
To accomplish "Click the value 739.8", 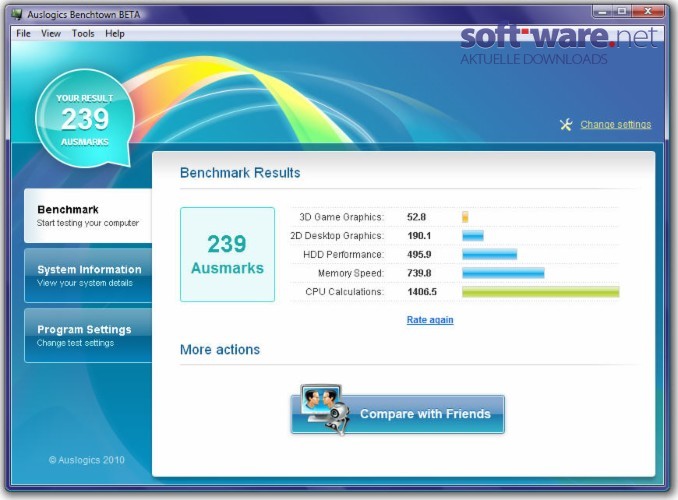I will 419,273.
